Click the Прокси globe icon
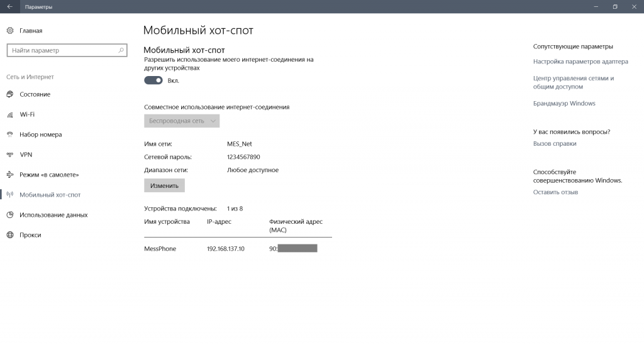644x345 pixels. (10, 234)
